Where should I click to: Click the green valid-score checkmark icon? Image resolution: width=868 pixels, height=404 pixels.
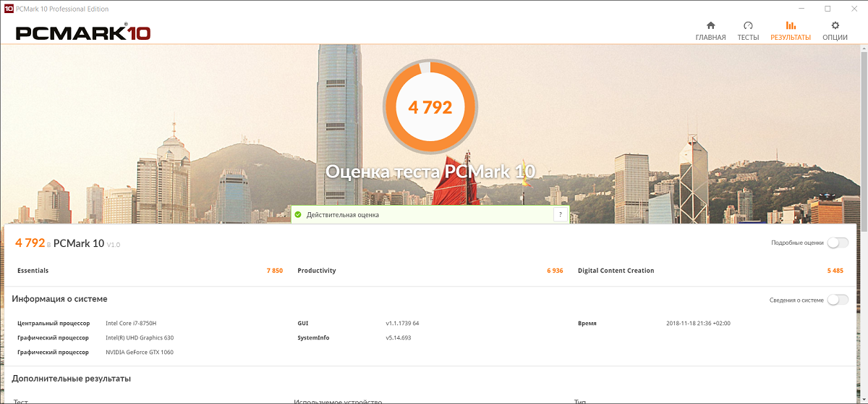(297, 215)
